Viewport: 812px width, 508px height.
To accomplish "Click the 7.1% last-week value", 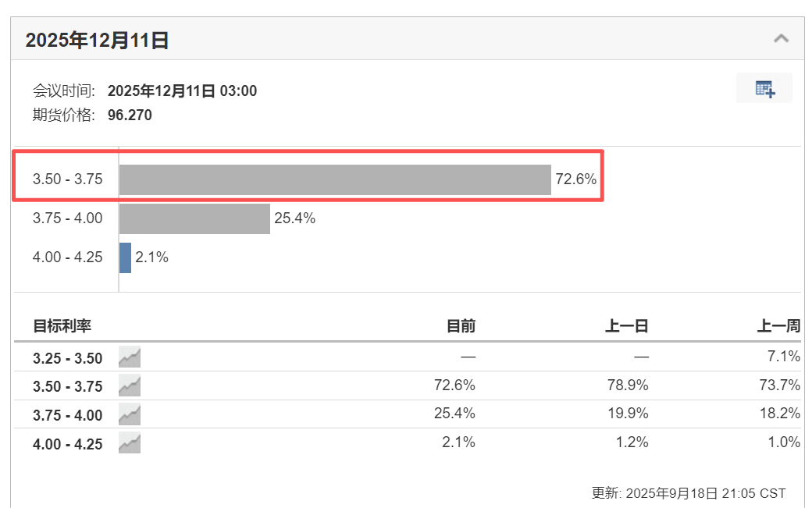I will 784,356.
